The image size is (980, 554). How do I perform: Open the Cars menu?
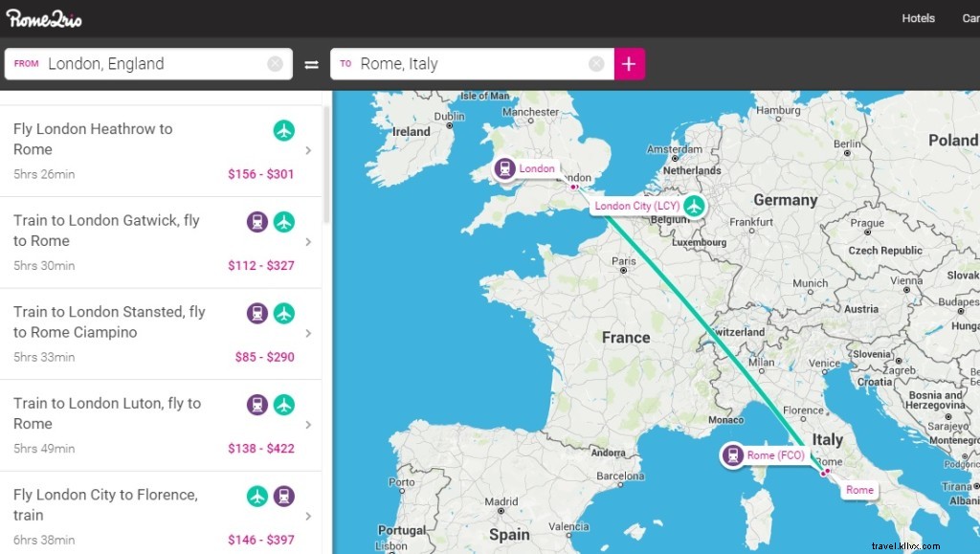point(969,18)
